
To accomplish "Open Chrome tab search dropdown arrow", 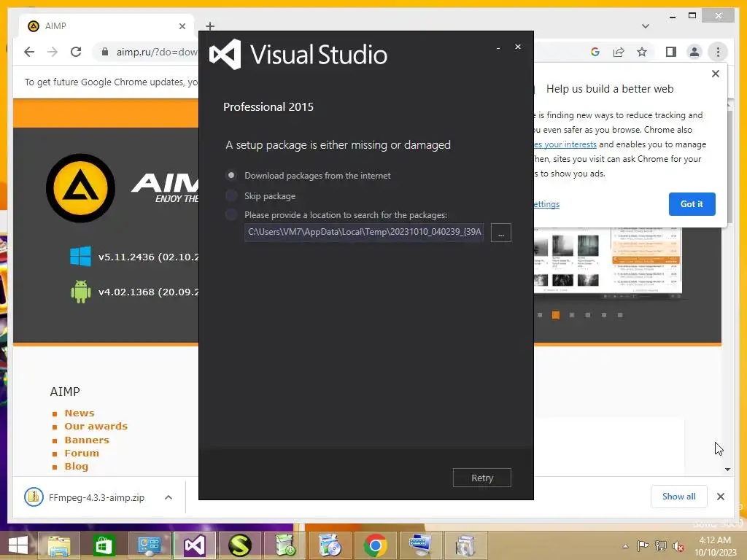I will point(646,26).
